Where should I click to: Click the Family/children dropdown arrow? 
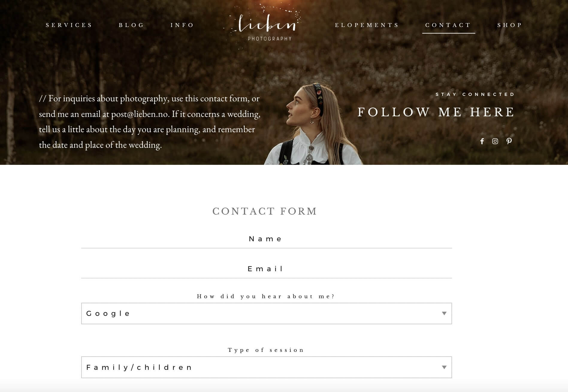point(444,367)
